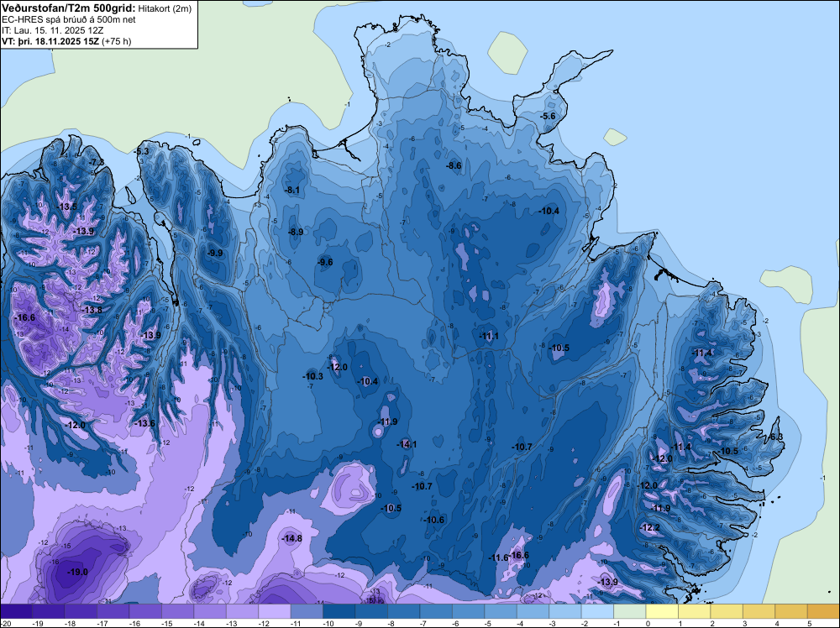Click the legend color swatch labeled 0
840x628 pixels.
[x=662, y=611]
